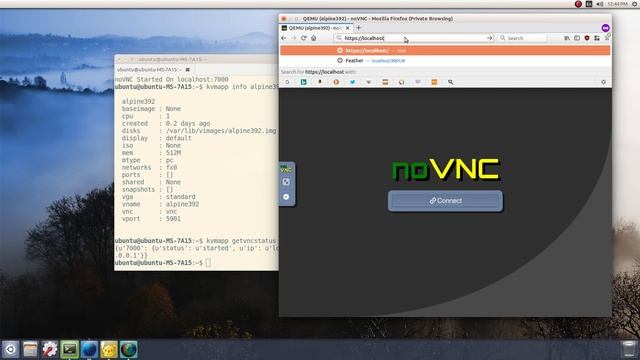Click the clock in top panel
Viewport: 640px width, 360px height.
(618, 4)
